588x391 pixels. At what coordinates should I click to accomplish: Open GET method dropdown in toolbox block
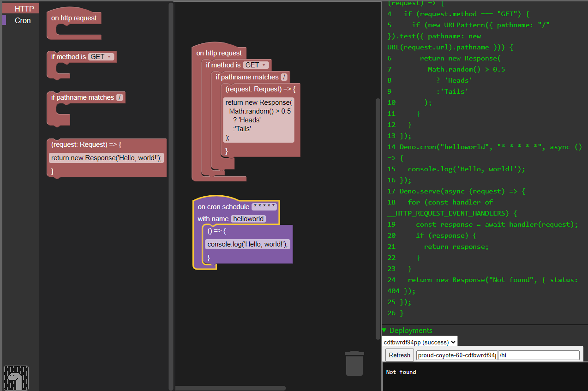point(101,57)
